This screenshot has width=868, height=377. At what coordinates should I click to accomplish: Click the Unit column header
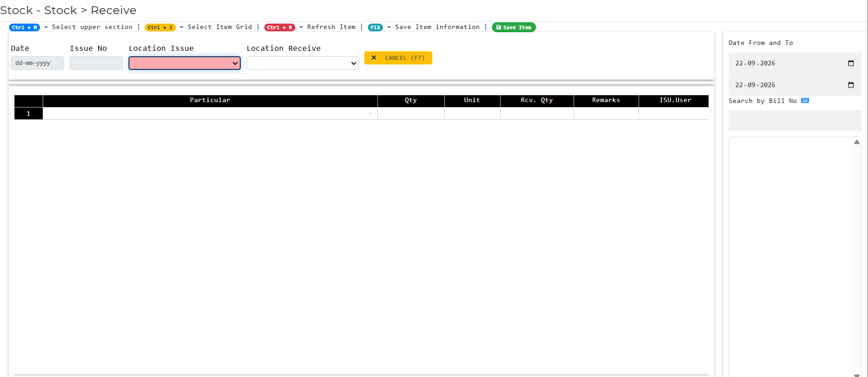coord(472,100)
